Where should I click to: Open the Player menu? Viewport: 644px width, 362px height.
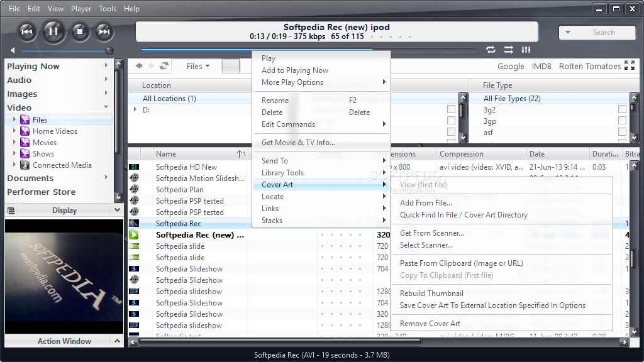[81, 9]
